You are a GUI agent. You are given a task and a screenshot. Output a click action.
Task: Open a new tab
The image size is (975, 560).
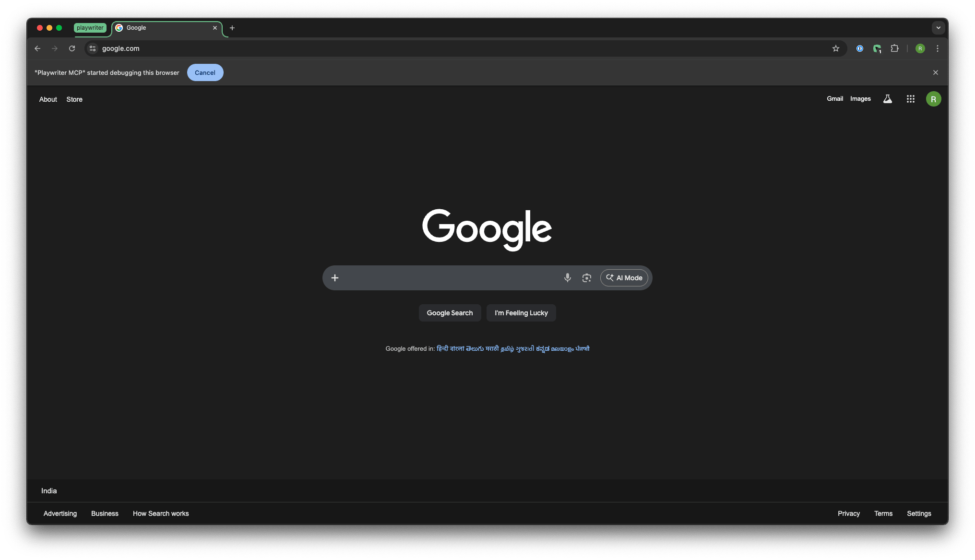[x=232, y=28]
